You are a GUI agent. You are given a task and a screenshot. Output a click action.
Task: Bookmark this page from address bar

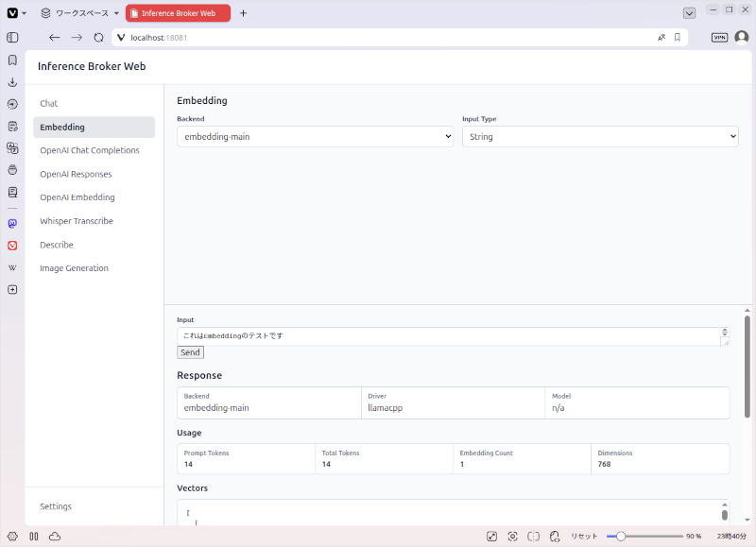[678, 38]
